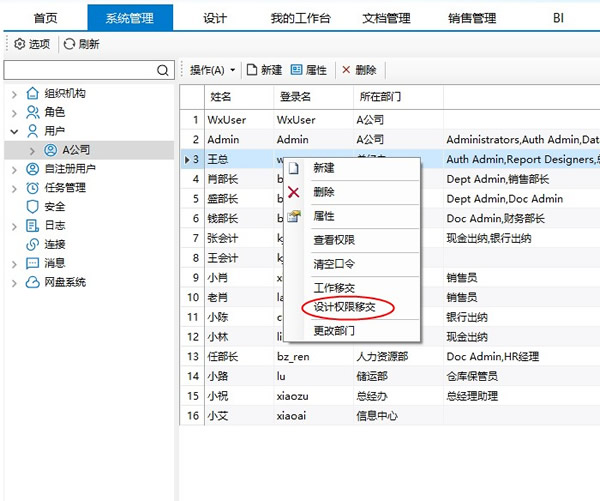This screenshot has height=501, width=600.
Task: Choose 设计权限移交 from context menu
Action: [x=347, y=307]
